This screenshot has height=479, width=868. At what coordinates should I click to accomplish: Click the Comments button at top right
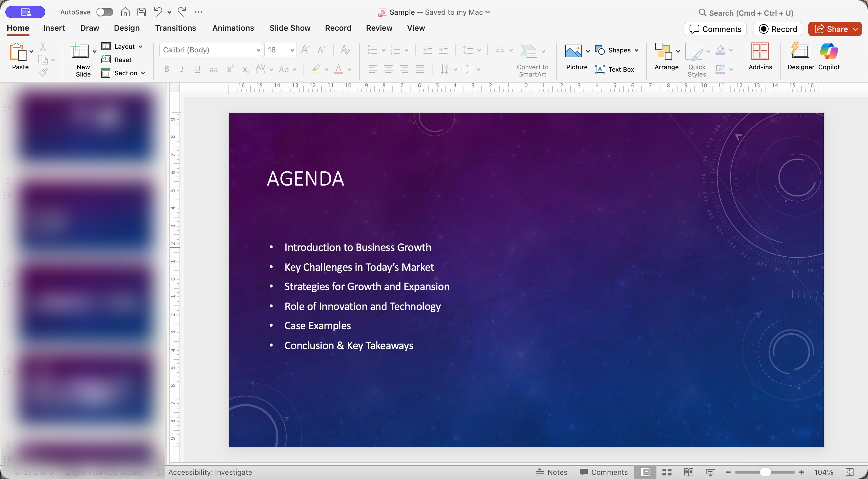(x=715, y=29)
